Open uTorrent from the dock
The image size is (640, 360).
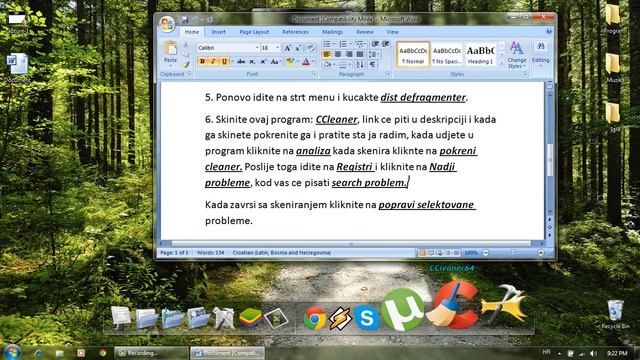(402, 309)
